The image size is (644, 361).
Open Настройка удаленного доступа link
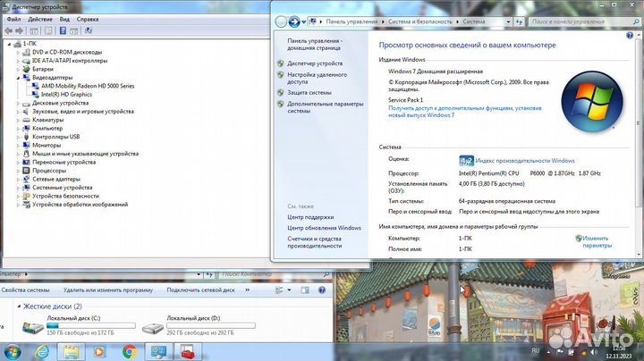[317, 78]
